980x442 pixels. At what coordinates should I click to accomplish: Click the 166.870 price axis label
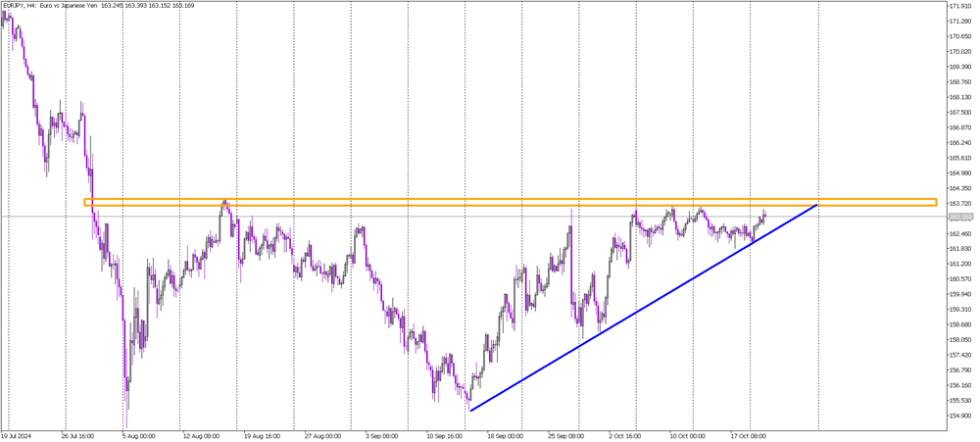tap(959, 127)
